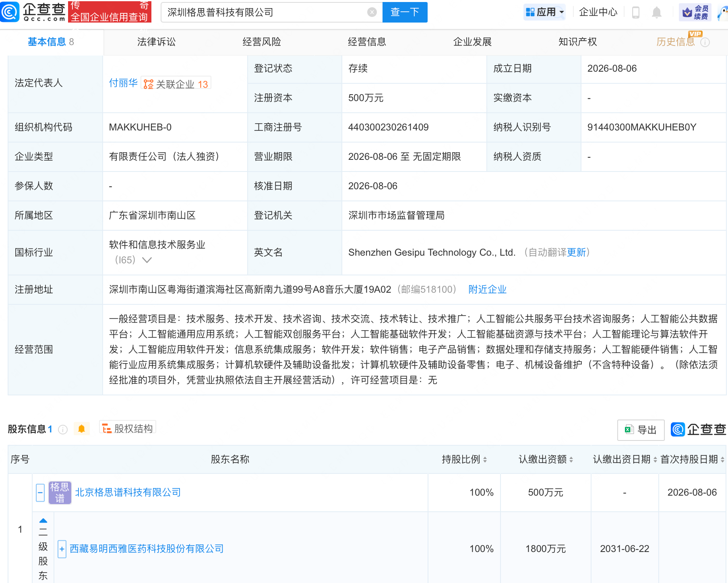Open 关联企业 13 related companies
728x583 pixels.
(x=176, y=84)
